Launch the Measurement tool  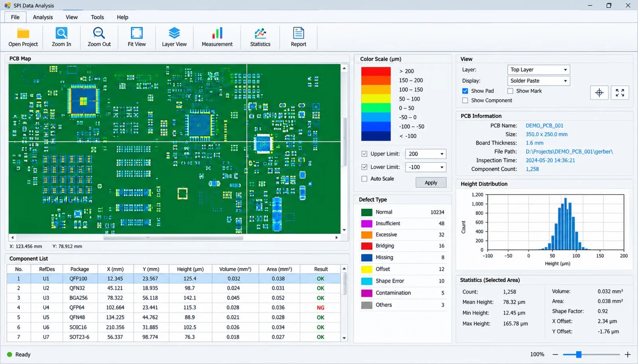click(x=217, y=37)
